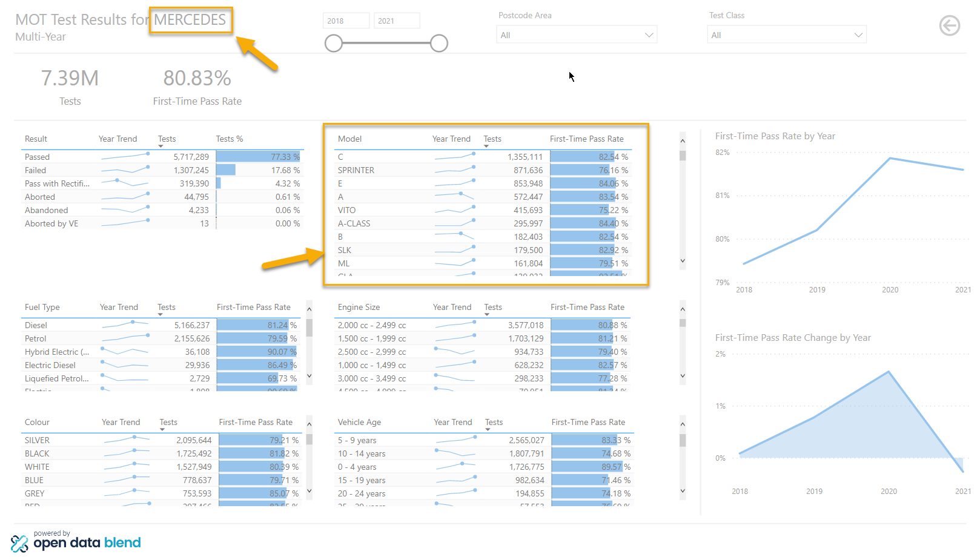Image resolution: width=980 pixels, height=560 pixels.
Task: Click the Tests % column header
Action: click(x=230, y=139)
